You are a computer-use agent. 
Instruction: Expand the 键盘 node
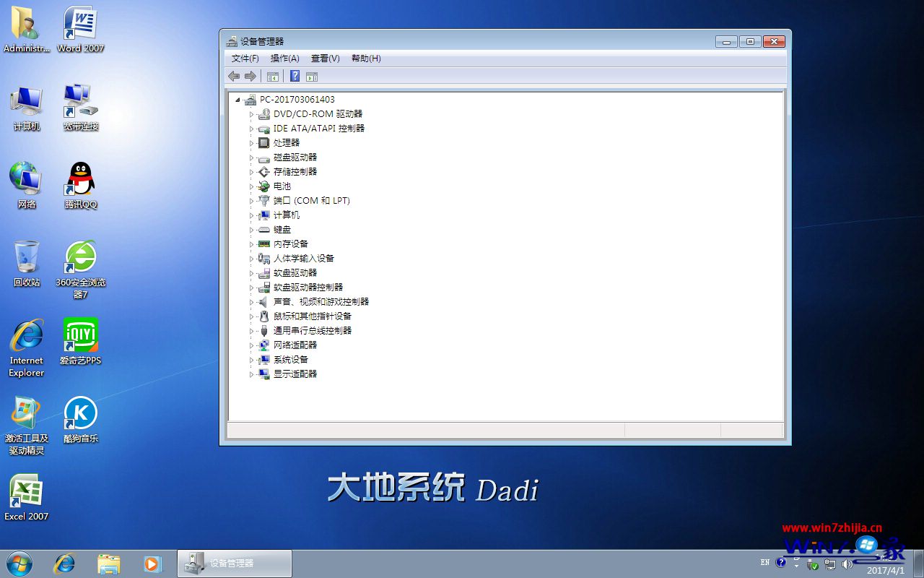[252, 230]
